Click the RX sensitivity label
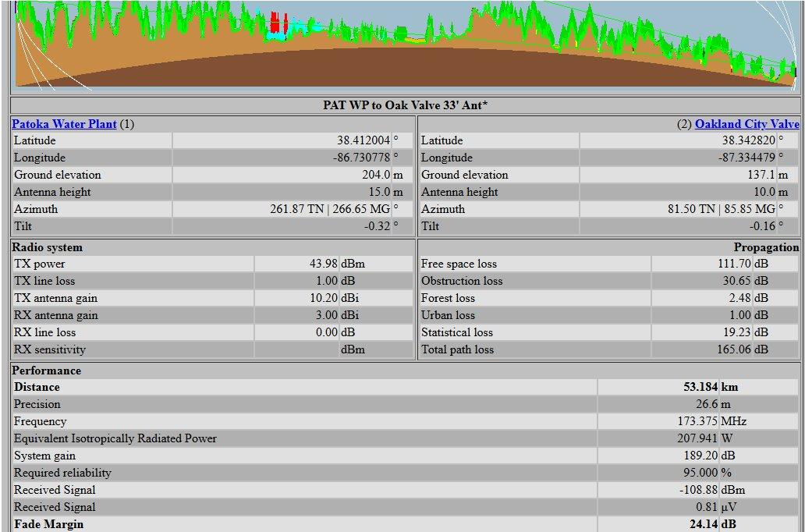This screenshot has width=805, height=532. pyautogui.click(x=50, y=349)
